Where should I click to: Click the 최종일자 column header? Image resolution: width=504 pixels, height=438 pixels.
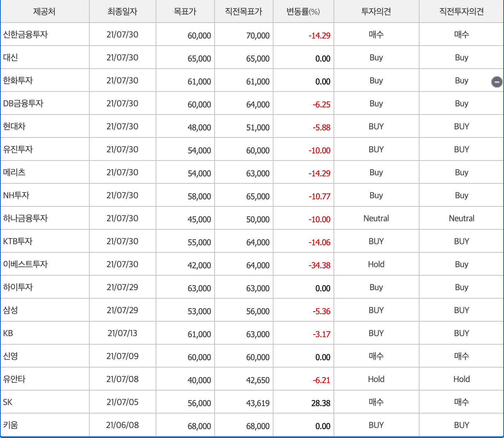click(x=122, y=11)
